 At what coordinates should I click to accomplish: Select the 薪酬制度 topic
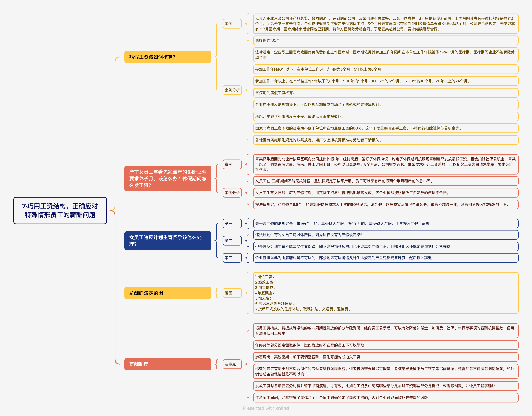[168, 364]
